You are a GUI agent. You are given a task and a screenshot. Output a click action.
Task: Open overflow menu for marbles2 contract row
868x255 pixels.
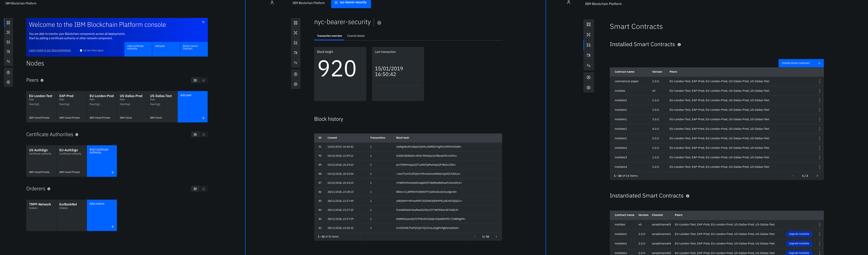coord(819,148)
